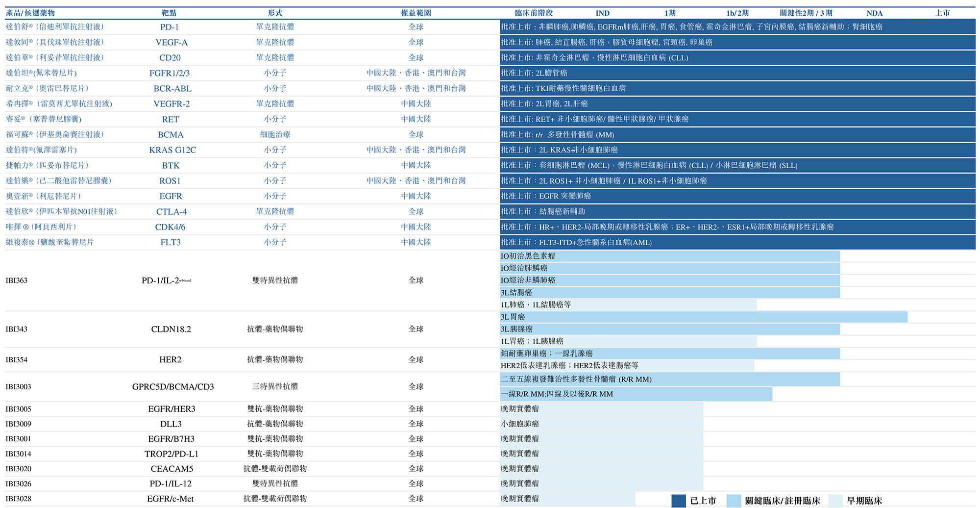Click the "1b/2期" stage header
This screenshot has height=508, width=980.
737,13
